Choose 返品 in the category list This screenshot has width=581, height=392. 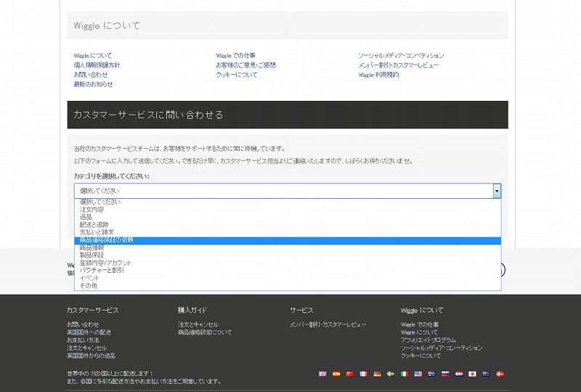[x=288, y=217]
